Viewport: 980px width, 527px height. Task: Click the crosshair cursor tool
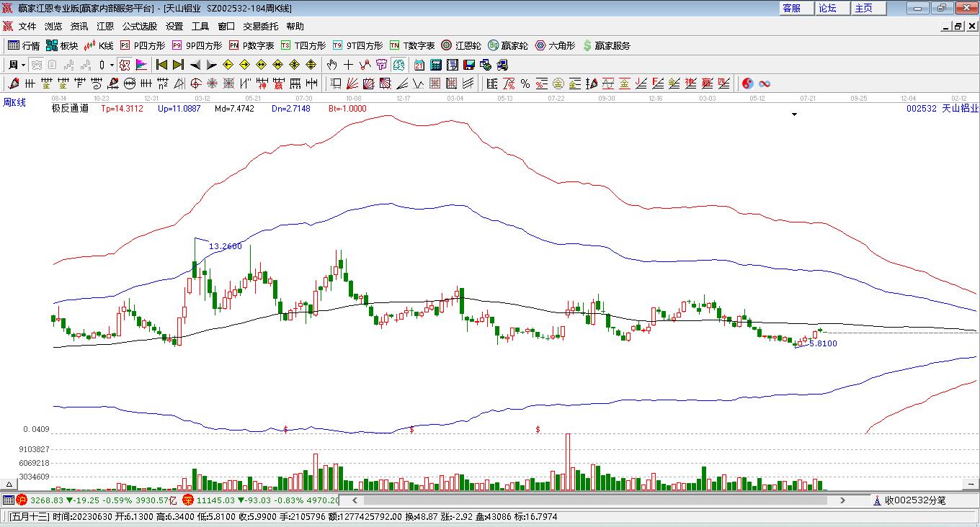349,65
